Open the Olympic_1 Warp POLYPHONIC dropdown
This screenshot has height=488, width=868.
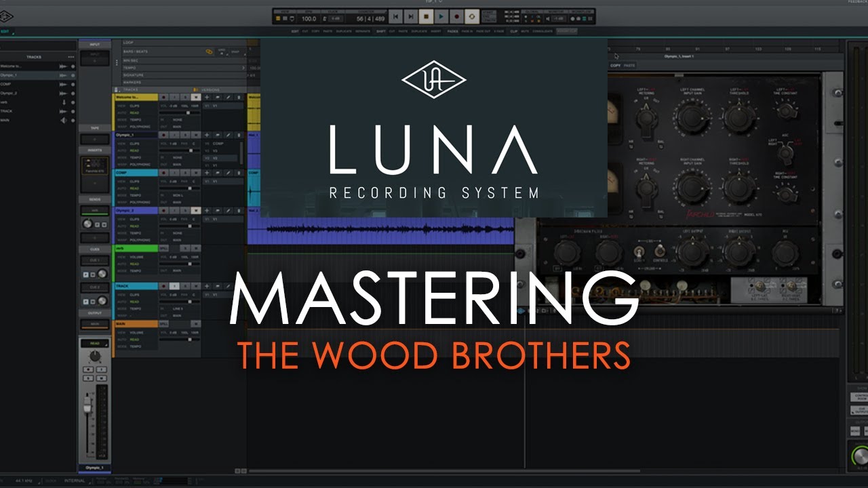click(140, 164)
